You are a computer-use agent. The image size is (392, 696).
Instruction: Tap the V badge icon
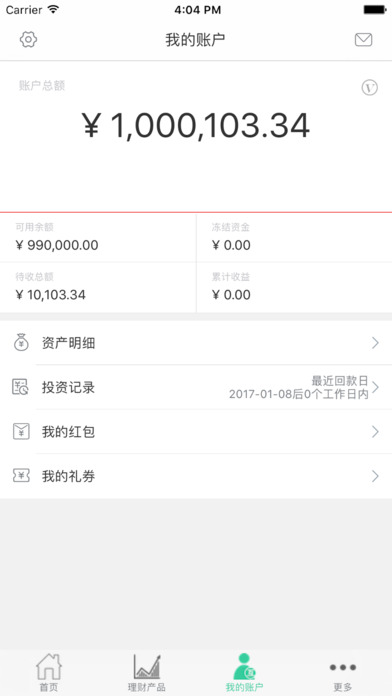click(x=369, y=88)
